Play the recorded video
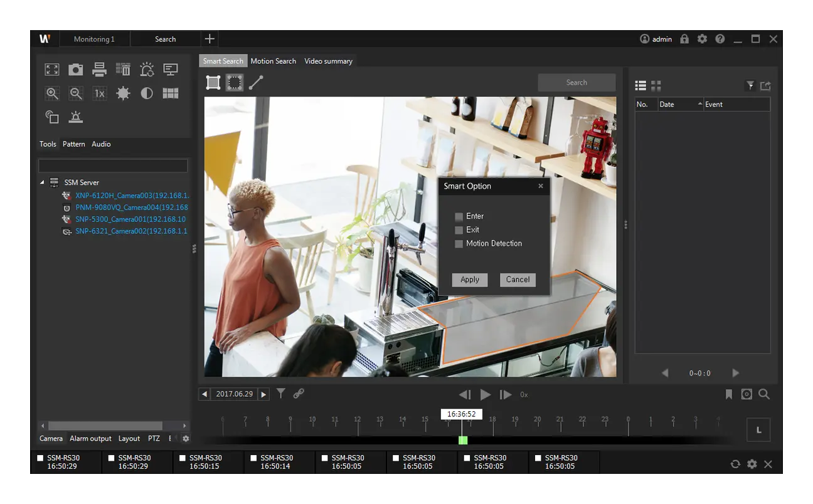 (x=486, y=395)
